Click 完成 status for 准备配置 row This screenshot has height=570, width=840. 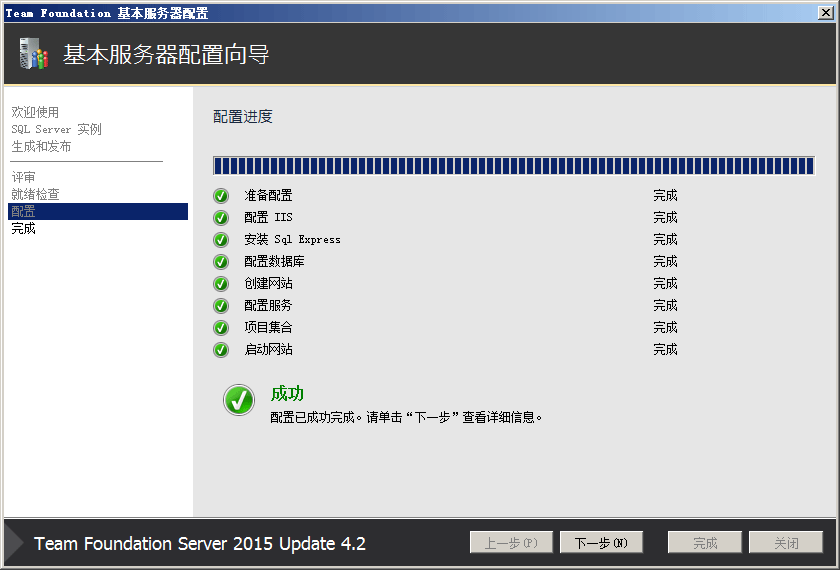coord(665,196)
